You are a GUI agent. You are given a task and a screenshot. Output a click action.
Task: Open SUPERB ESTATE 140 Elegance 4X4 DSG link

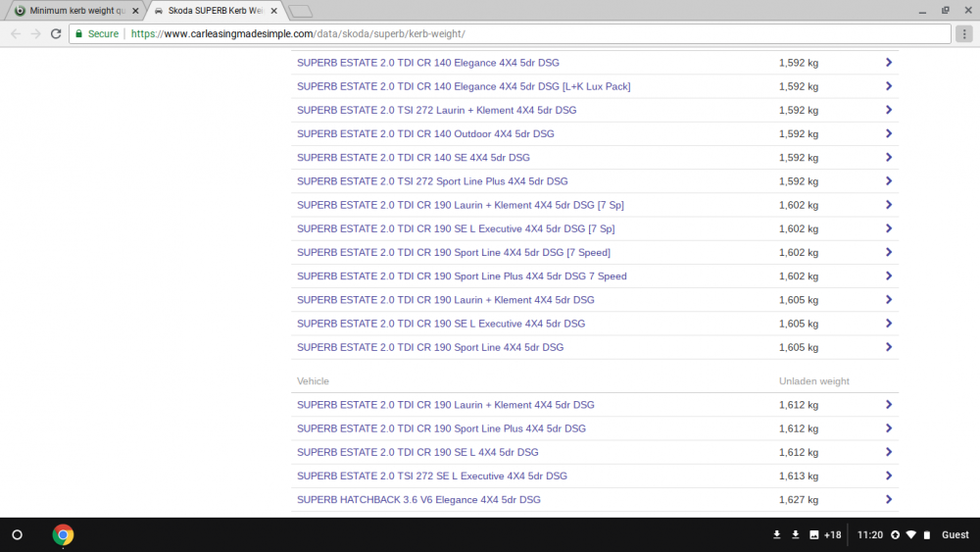[428, 63]
